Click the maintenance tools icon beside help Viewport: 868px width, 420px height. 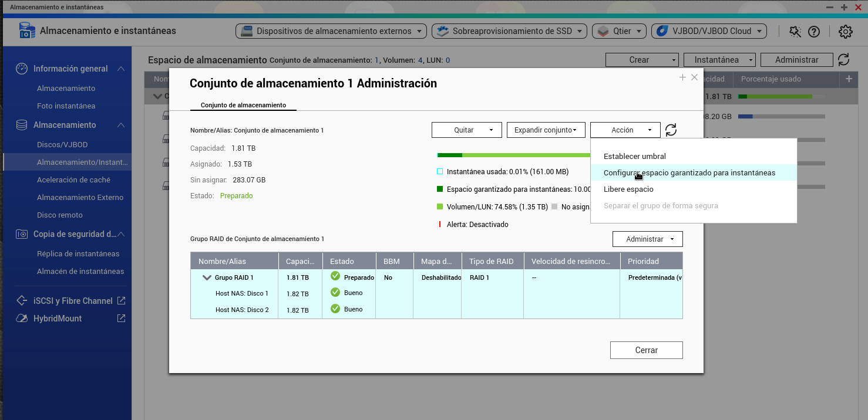[795, 32]
